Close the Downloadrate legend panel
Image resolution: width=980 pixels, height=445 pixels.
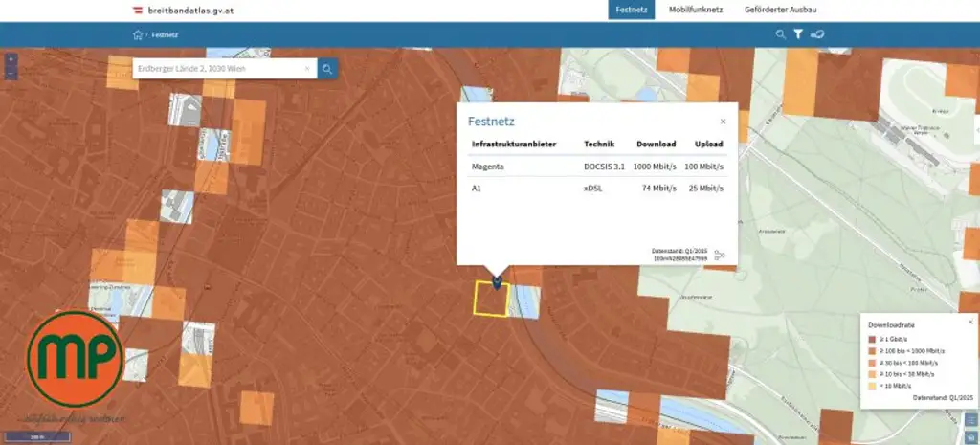pos(969,322)
